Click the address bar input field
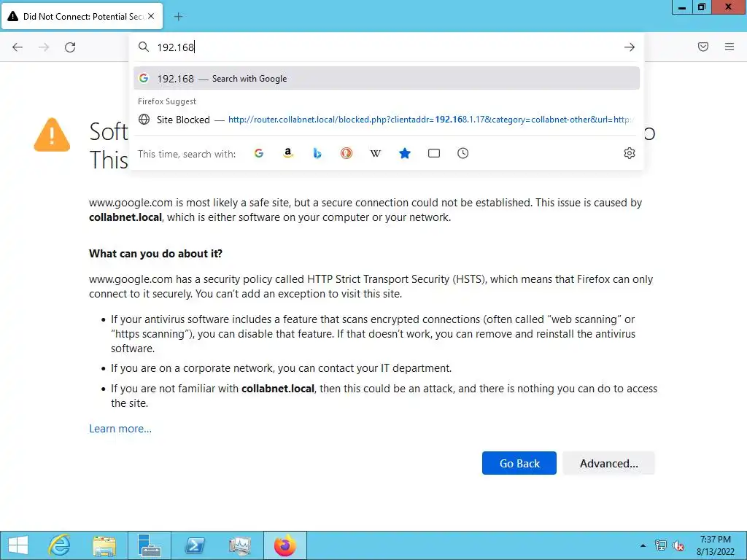 click(386, 47)
